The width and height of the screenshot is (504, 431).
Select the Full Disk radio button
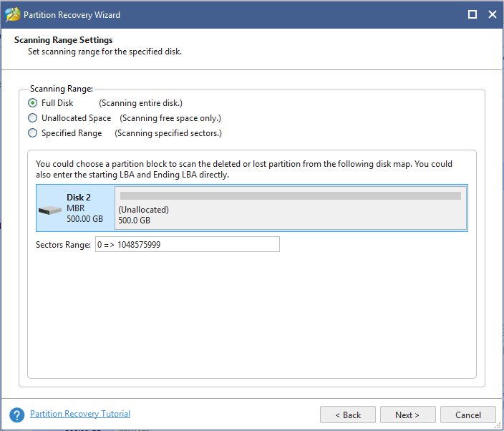coord(32,103)
